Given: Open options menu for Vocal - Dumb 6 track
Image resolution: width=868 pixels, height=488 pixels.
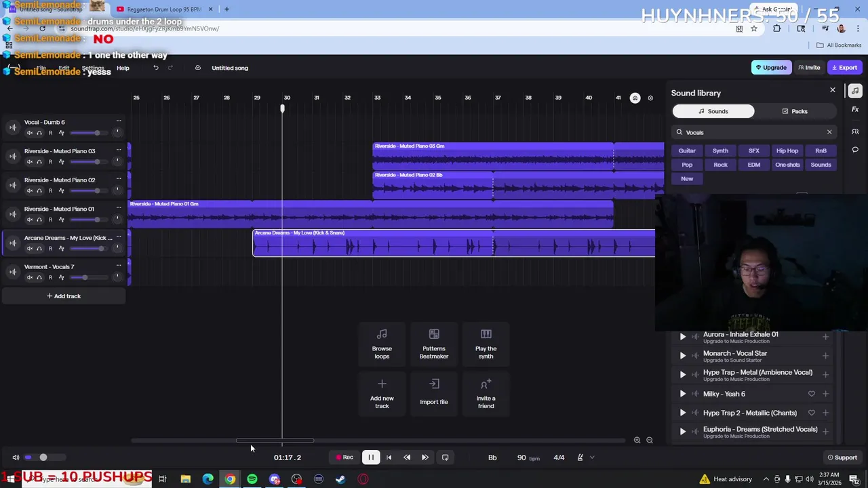Looking at the screenshot, I should point(119,121).
